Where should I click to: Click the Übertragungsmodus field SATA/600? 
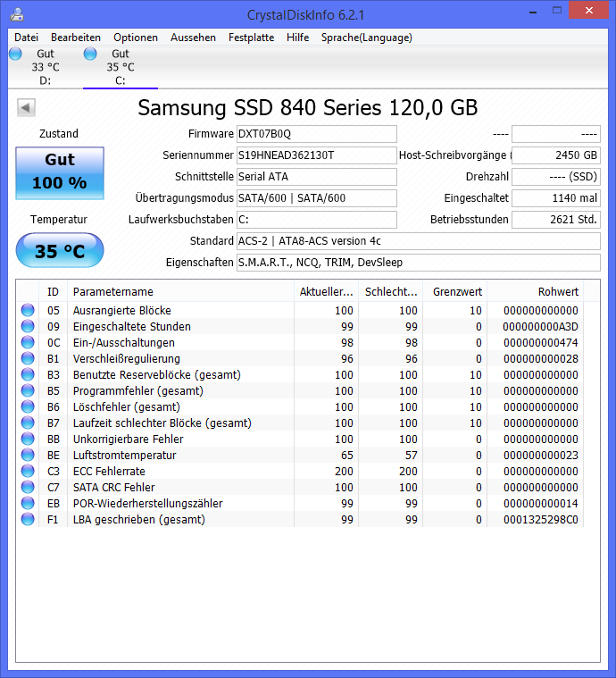point(316,198)
